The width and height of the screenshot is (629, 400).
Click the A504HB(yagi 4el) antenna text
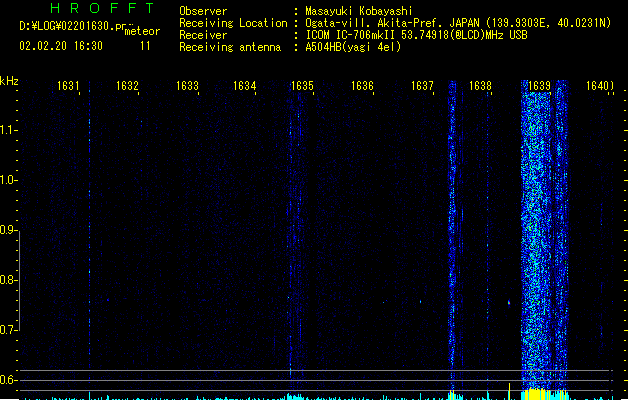tap(353, 47)
